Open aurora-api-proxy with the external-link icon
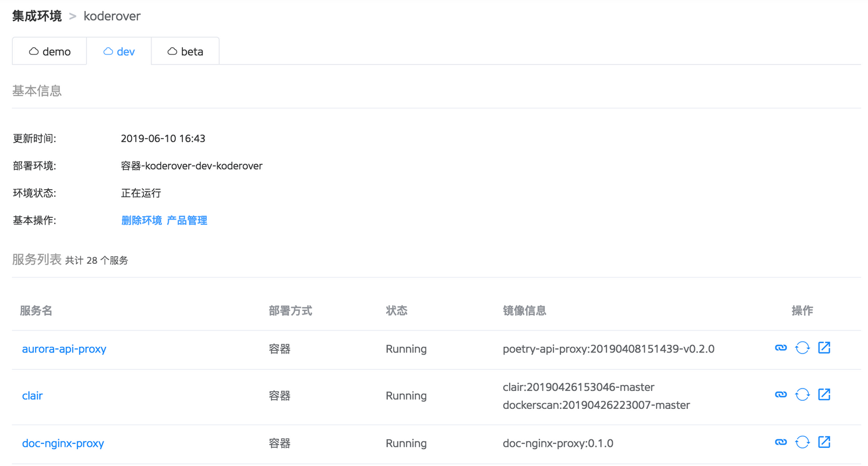 [x=824, y=348]
